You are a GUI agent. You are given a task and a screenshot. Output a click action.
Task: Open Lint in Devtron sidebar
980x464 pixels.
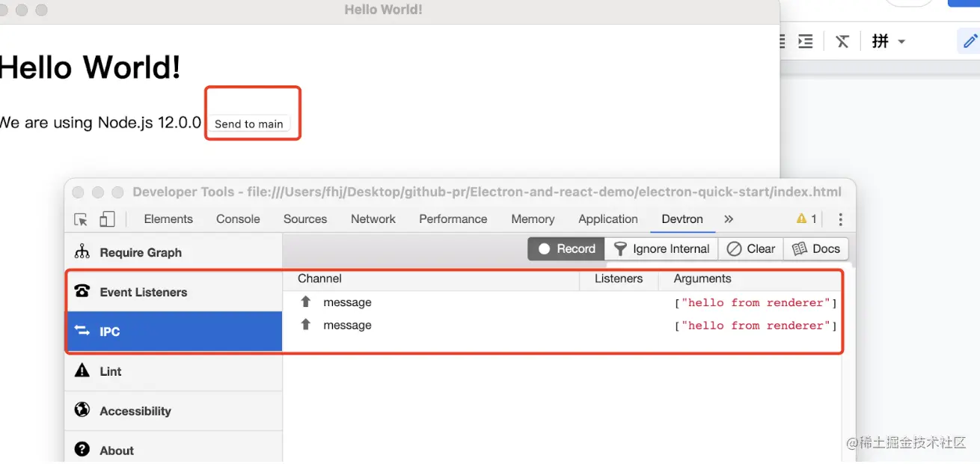[174, 371]
